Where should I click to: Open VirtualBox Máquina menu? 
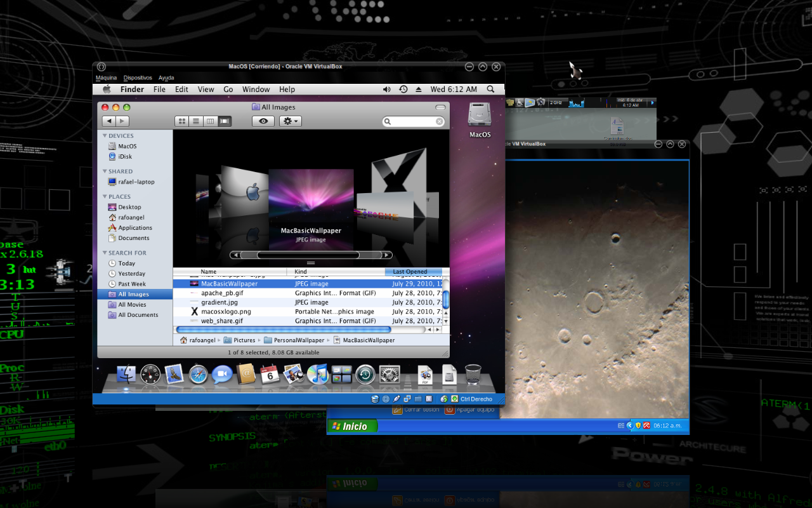pyautogui.click(x=106, y=78)
